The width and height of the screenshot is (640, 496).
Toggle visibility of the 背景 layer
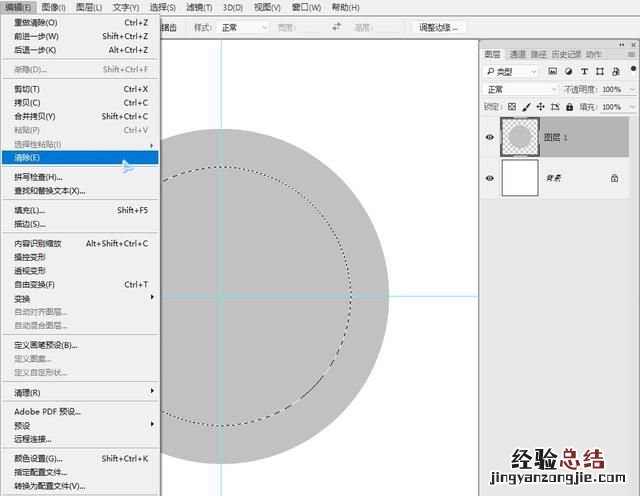(490, 178)
